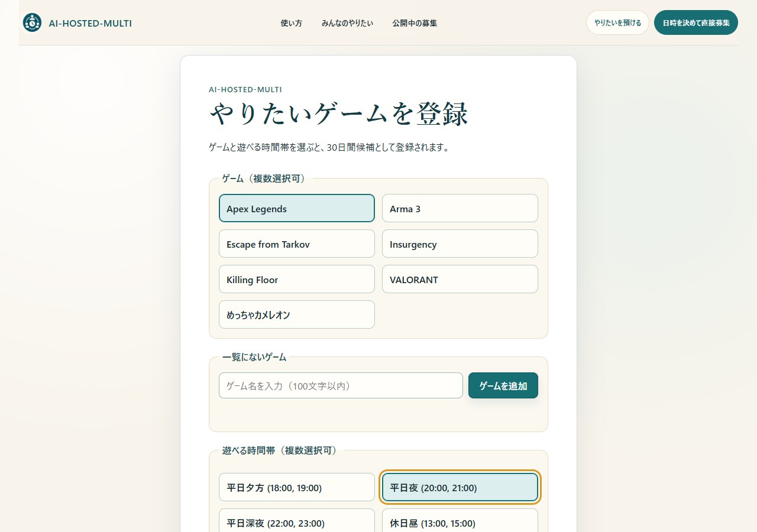Open 公開中の募集 in the navigation
Image resolution: width=757 pixels, height=532 pixels.
point(415,23)
